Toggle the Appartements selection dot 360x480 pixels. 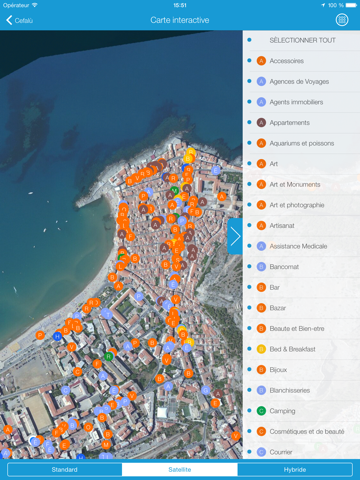pos(249,122)
